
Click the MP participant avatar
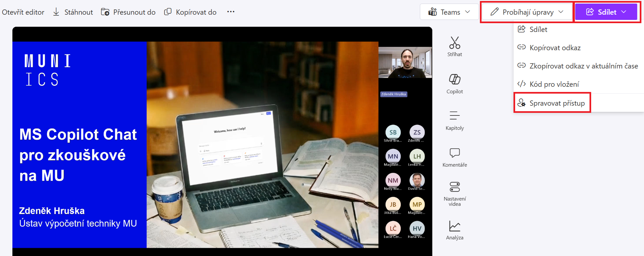tap(417, 204)
